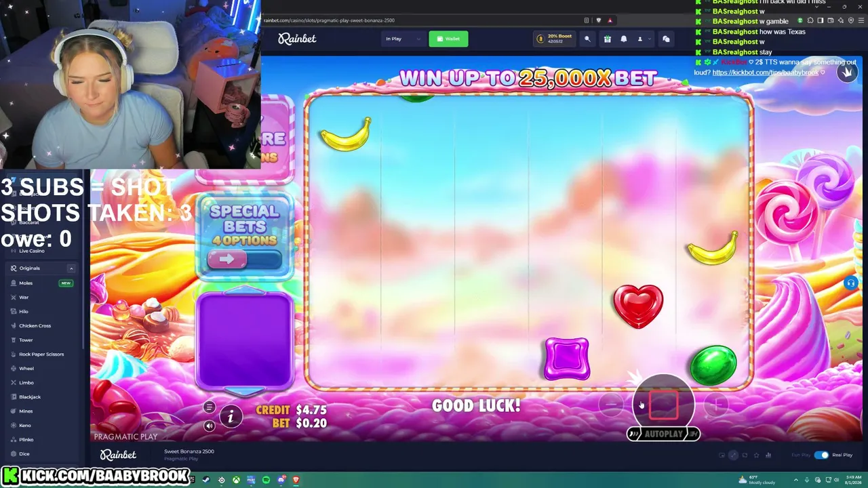Open the game stats bar-chart icon

[768, 455]
